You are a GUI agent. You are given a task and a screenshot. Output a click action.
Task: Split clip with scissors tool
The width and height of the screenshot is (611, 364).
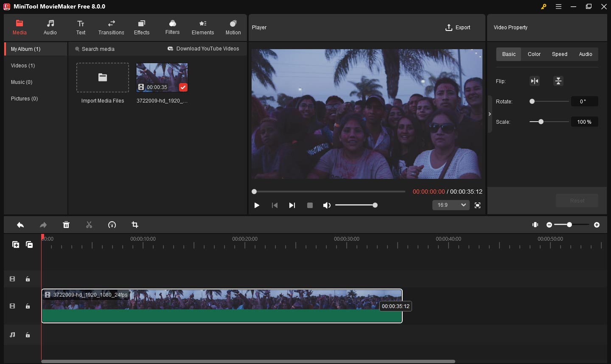pos(89,225)
